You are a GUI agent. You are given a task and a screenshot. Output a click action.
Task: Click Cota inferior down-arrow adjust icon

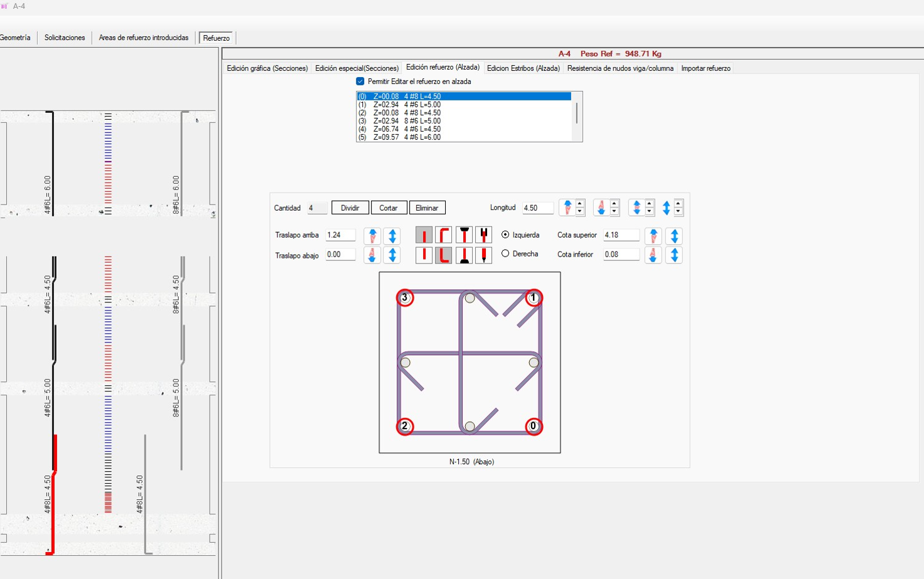pyautogui.click(x=653, y=255)
